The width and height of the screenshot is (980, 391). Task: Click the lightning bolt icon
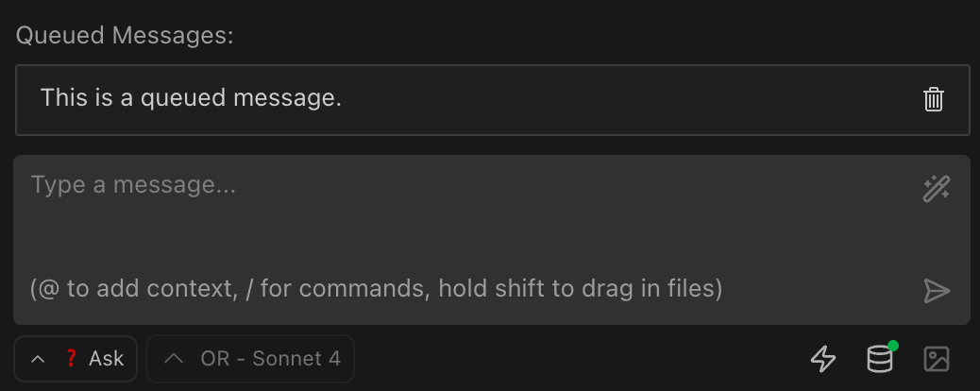click(824, 359)
